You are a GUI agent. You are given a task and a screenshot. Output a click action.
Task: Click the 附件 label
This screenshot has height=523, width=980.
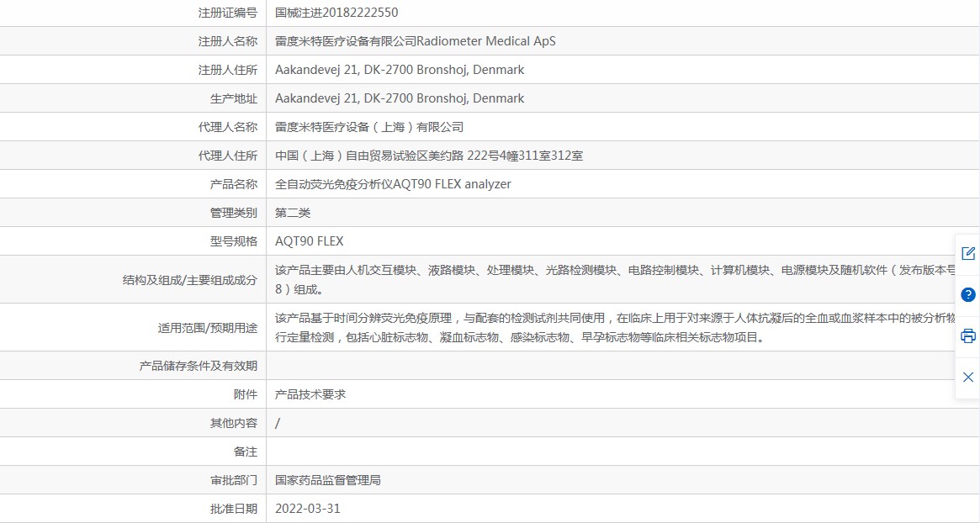point(246,394)
